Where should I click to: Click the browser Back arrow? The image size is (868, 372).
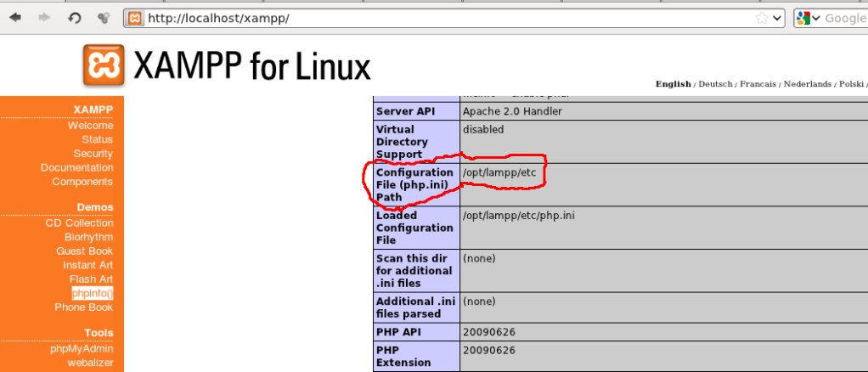point(15,18)
